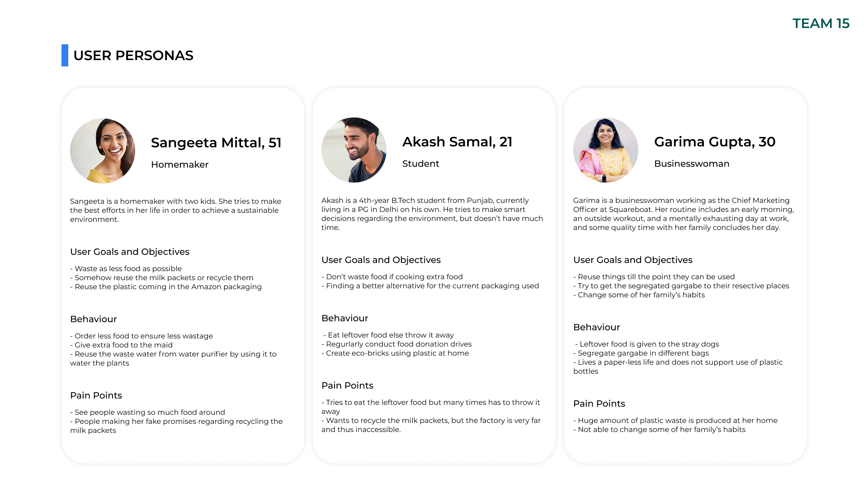The height and width of the screenshot is (488, 868).
Task: Click Akash's bio paragraph about B.Tech student
Action: (x=432, y=214)
